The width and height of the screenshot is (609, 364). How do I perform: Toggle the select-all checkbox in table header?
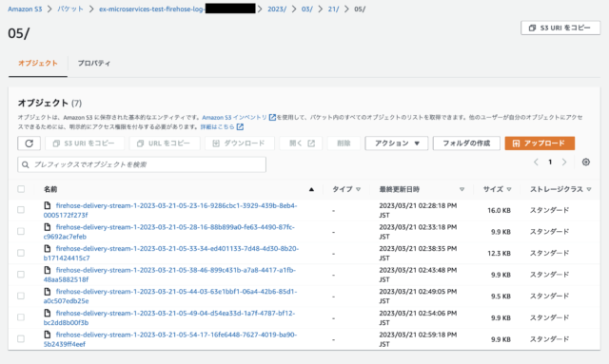tap(21, 189)
